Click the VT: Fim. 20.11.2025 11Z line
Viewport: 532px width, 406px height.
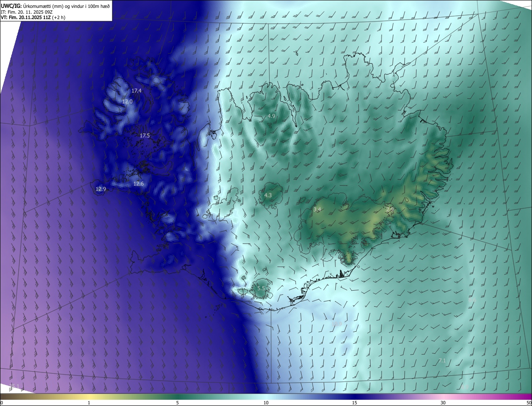coord(33,17)
